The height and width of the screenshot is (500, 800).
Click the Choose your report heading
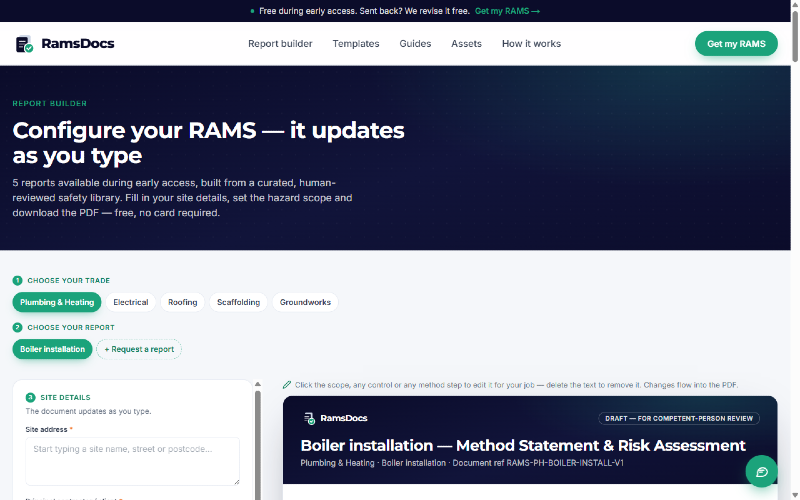point(71,328)
